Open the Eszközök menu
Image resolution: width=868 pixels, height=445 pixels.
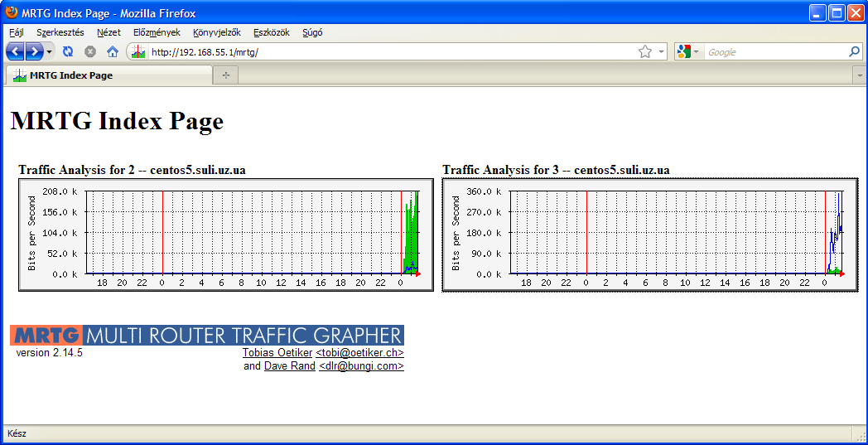tap(271, 32)
